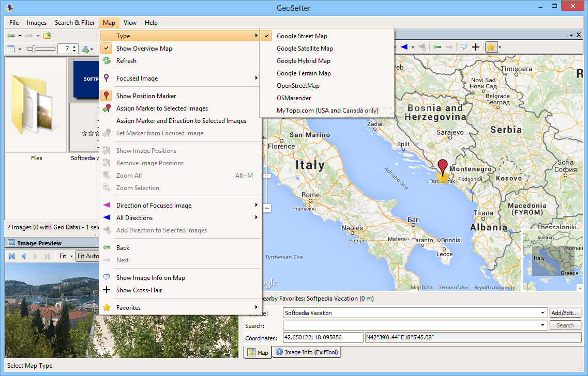
Task: Switch to Image Info (ExifTool) tab
Action: 306,352
